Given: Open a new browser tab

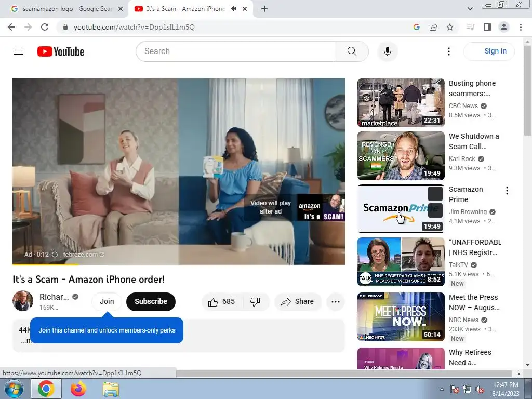Looking at the screenshot, I should [x=264, y=9].
